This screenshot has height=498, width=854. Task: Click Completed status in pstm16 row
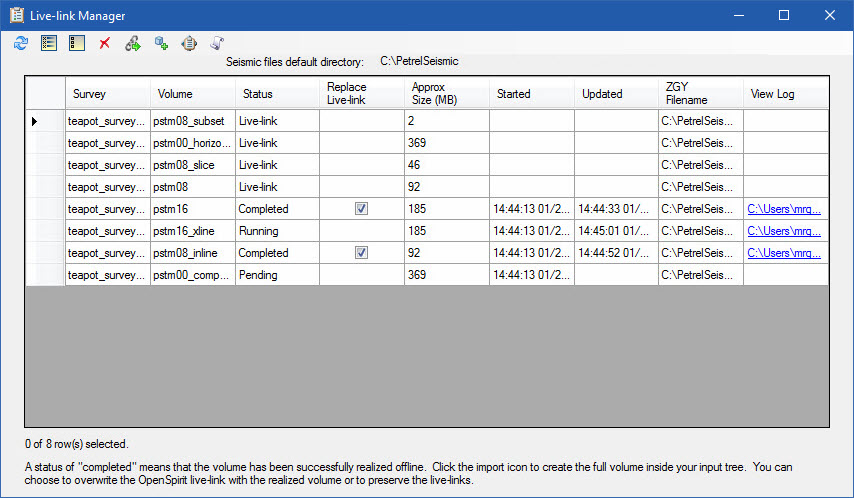point(278,209)
